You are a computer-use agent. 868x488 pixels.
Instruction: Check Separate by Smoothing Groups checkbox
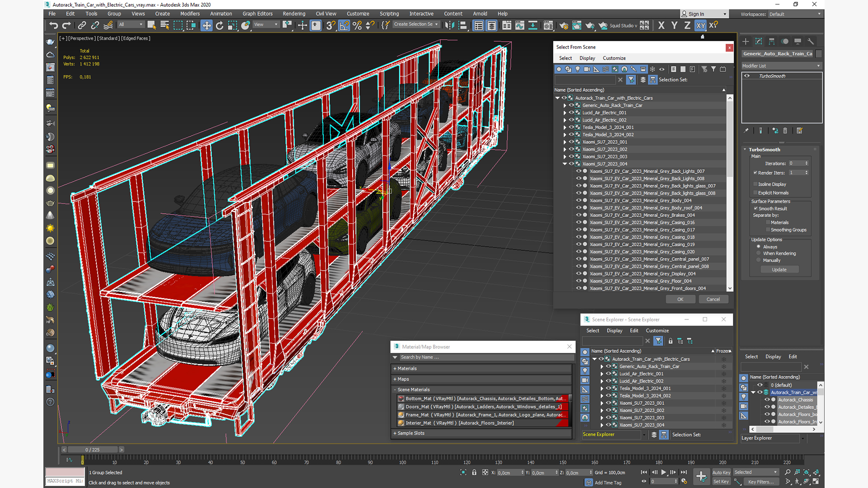(x=768, y=230)
